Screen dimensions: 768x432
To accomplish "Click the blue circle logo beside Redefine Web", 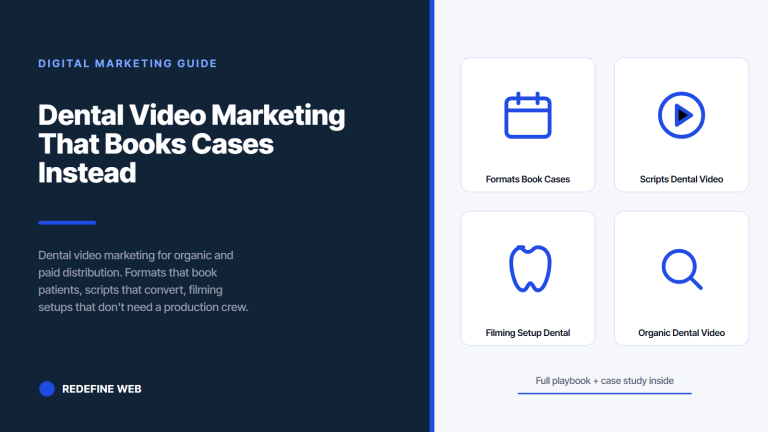I will (47, 389).
